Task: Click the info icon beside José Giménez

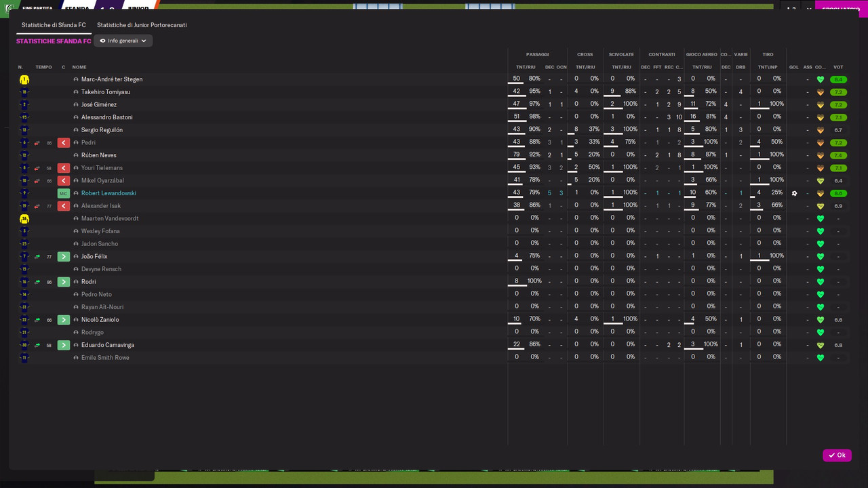Action: (x=76, y=105)
